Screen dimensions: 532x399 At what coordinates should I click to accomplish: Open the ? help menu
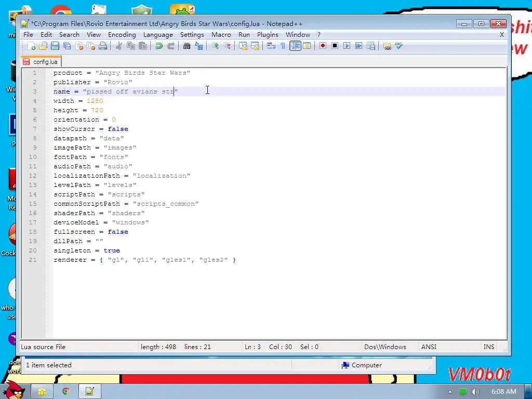coord(319,35)
